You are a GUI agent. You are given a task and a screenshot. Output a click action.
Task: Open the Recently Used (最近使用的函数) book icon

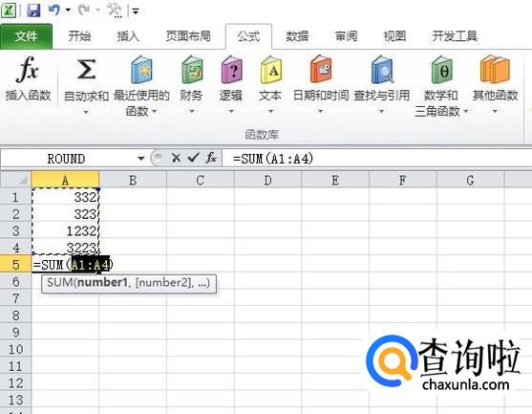[x=141, y=70]
